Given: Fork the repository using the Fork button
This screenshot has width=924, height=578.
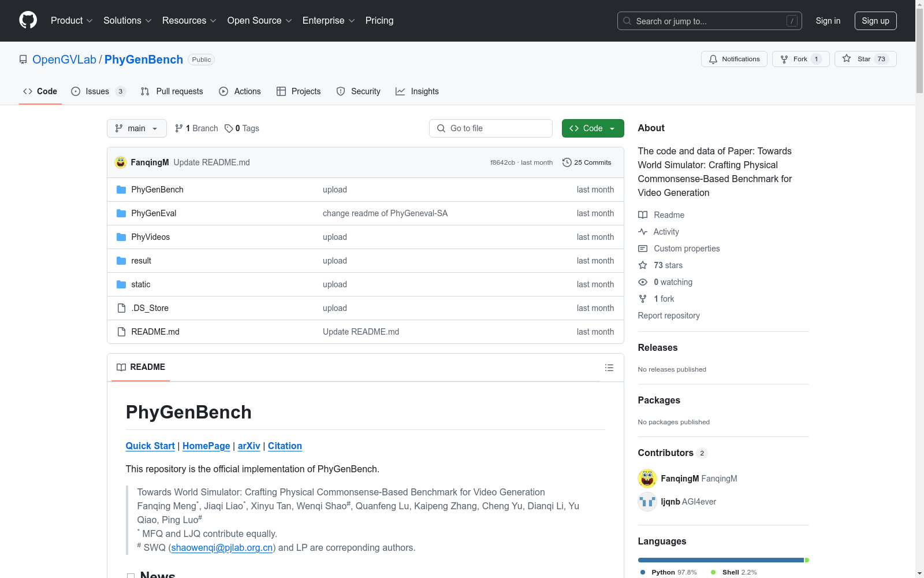Looking at the screenshot, I should coord(800,59).
